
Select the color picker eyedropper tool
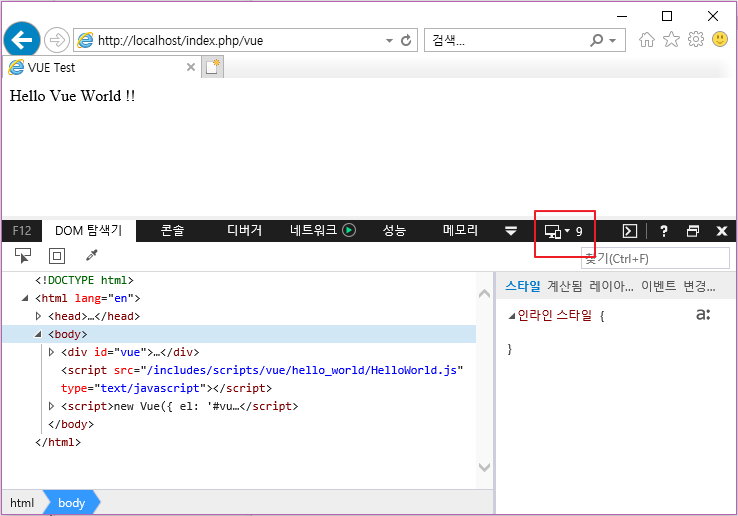click(91, 256)
